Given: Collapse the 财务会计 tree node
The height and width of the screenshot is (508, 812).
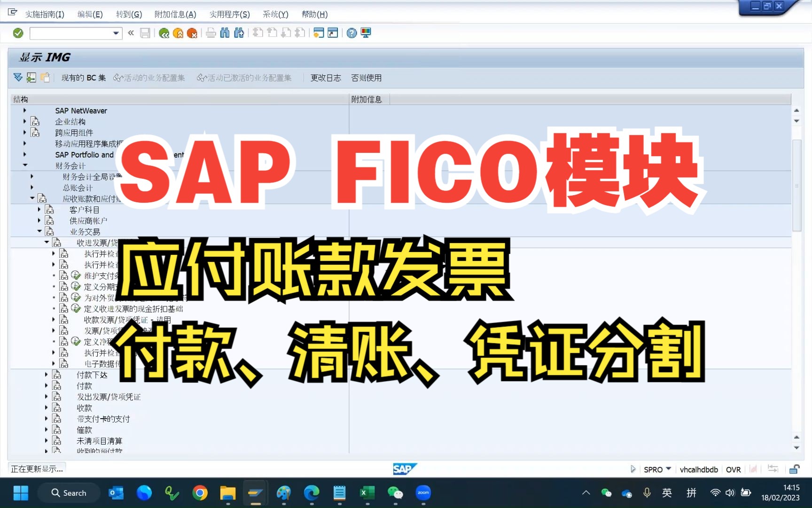Looking at the screenshot, I should pos(25,166).
